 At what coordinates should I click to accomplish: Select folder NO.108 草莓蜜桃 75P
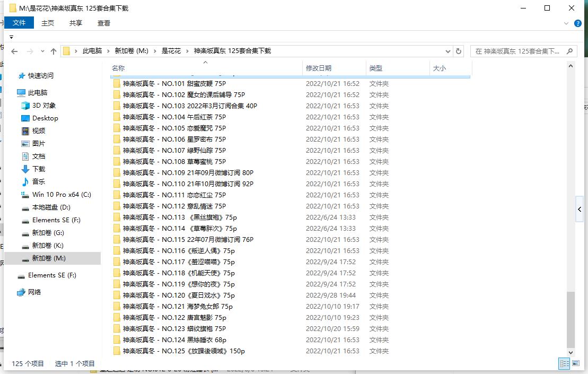(174, 162)
